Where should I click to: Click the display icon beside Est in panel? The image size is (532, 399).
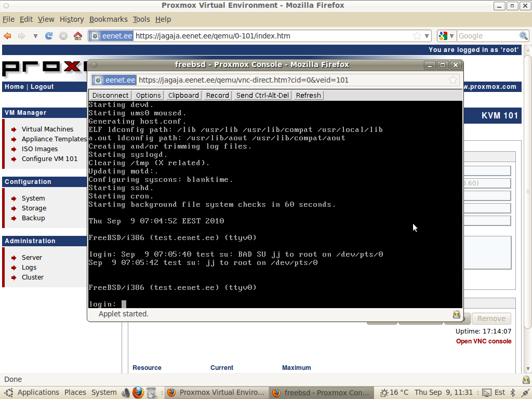[x=486, y=393]
